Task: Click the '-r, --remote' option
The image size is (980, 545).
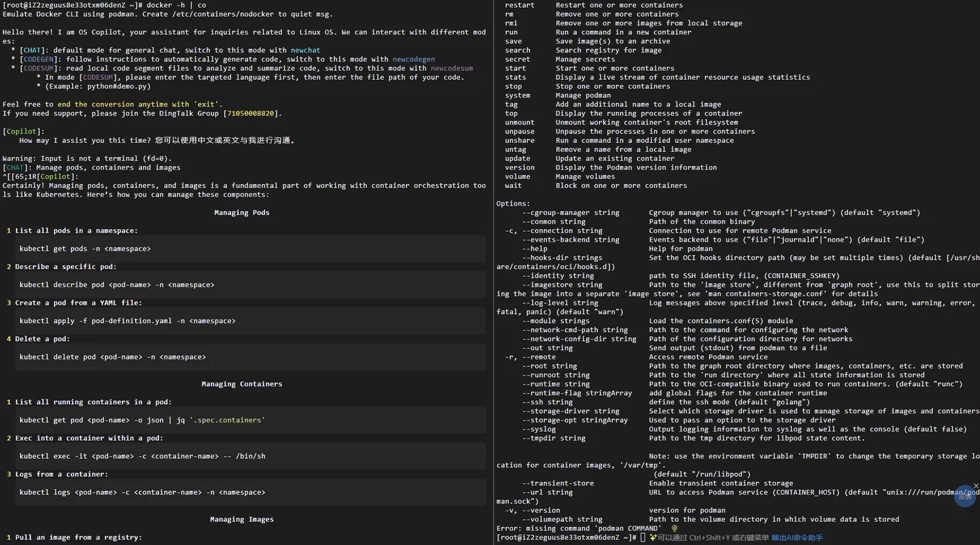Action: (531, 357)
